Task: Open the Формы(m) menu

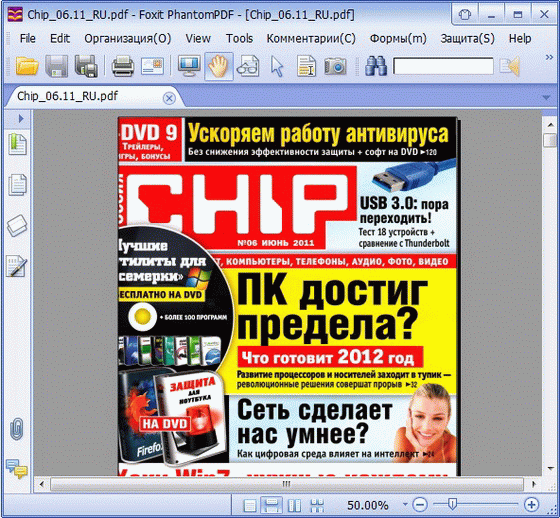Action: (x=398, y=39)
